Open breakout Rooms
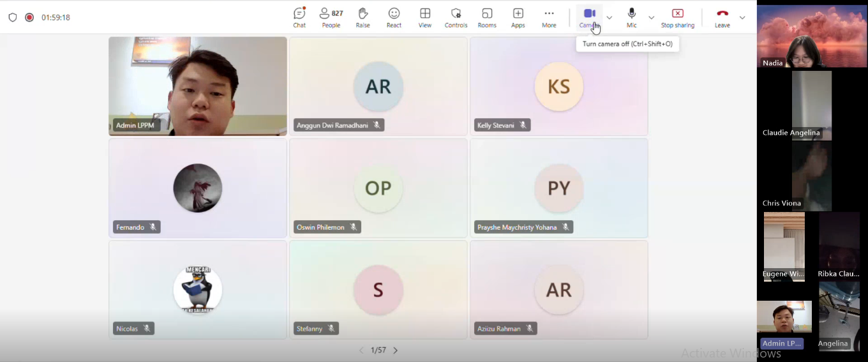Image resolution: width=868 pixels, height=362 pixels. 487,17
